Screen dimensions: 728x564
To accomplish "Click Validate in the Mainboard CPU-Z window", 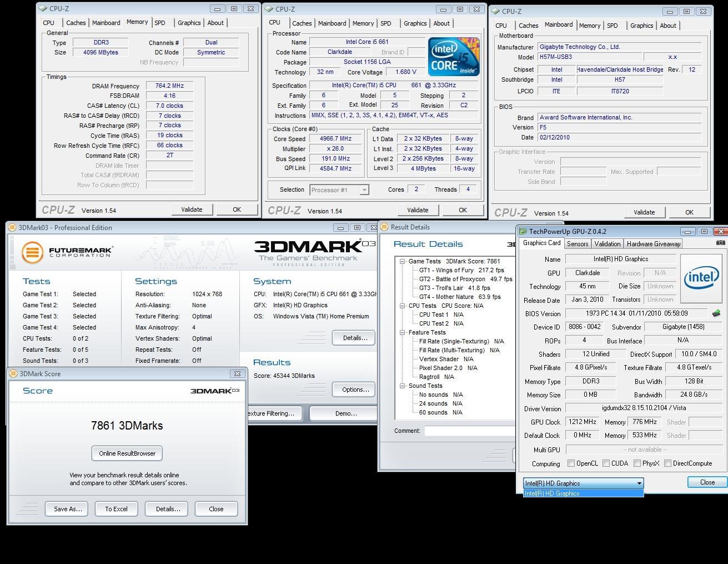I will (x=644, y=212).
